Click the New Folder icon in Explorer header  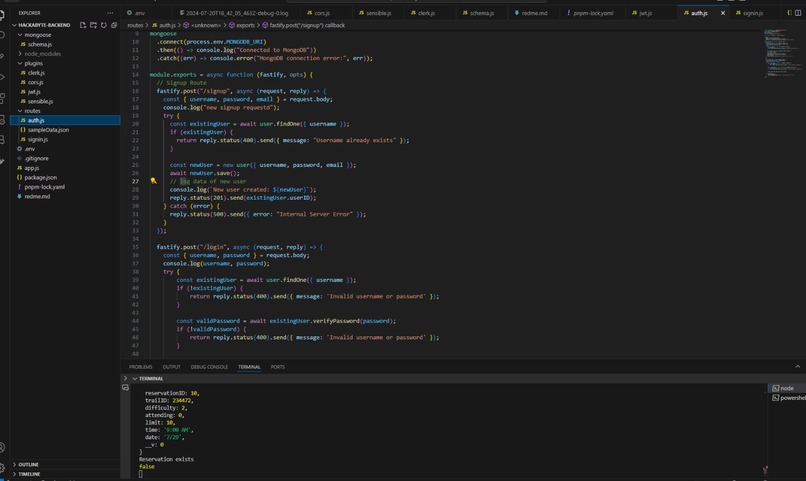(93, 25)
